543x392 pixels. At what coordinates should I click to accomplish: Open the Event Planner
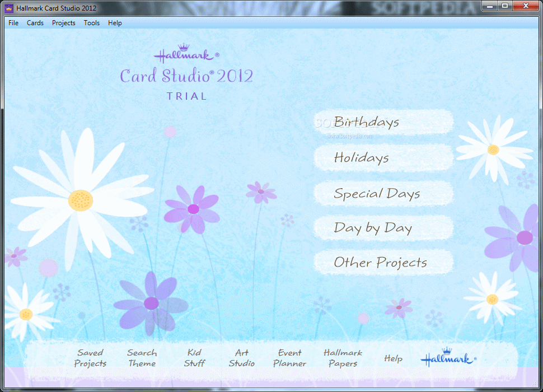tap(289, 358)
